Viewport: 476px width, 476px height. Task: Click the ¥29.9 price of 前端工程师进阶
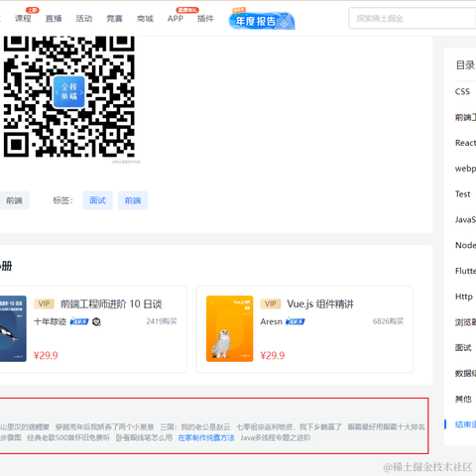[46, 355]
